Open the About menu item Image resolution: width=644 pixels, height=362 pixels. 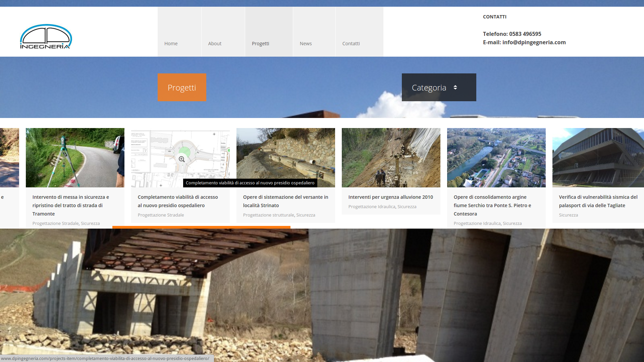(215, 44)
